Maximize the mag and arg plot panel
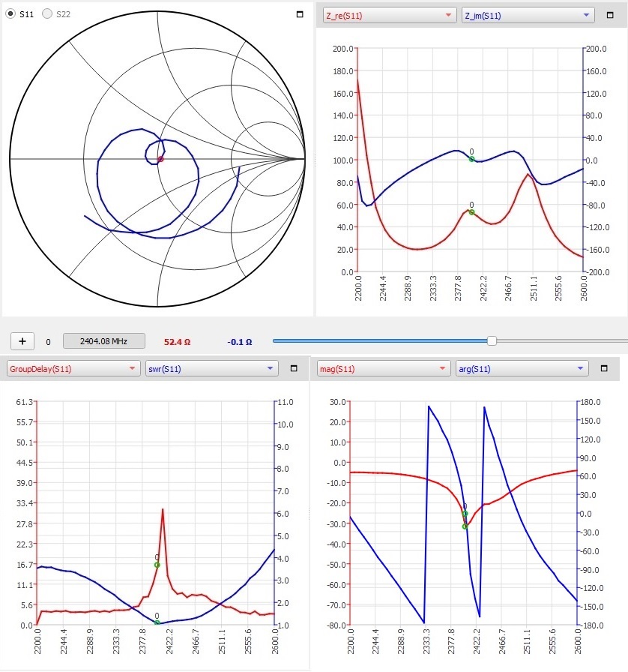 pos(606,368)
